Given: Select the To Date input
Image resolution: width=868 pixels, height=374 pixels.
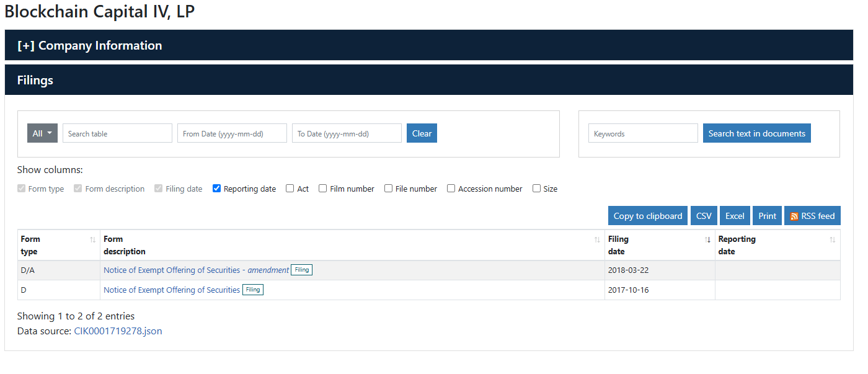Looking at the screenshot, I should [x=347, y=133].
